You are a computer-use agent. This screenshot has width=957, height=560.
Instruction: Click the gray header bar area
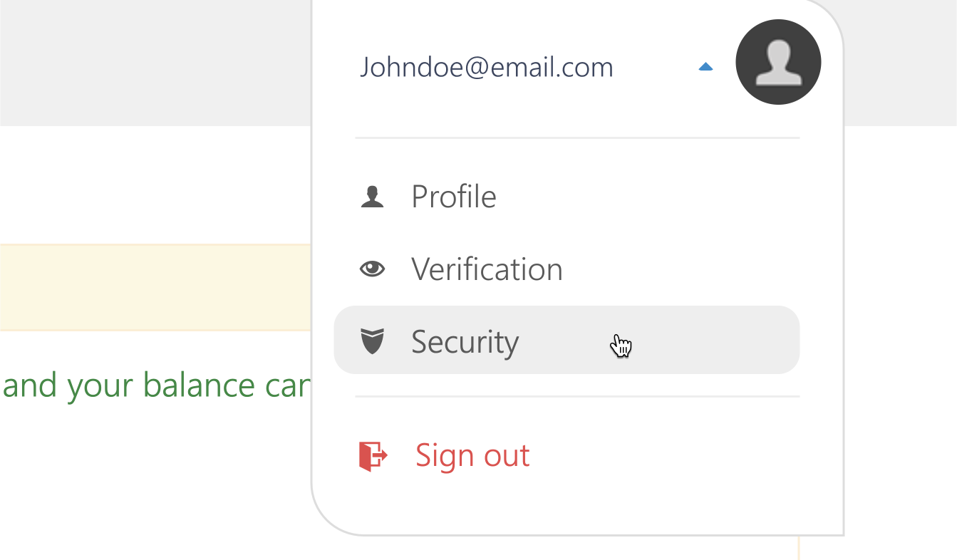click(155, 63)
